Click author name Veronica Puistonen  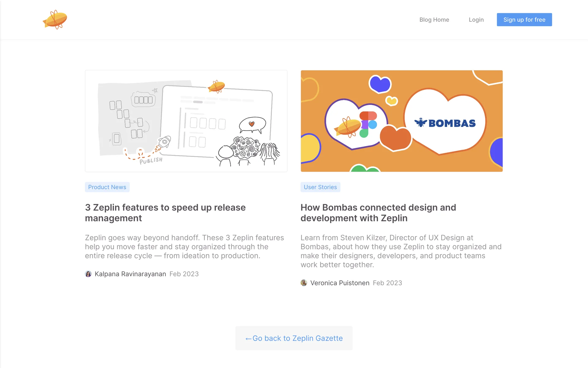(x=340, y=283)
